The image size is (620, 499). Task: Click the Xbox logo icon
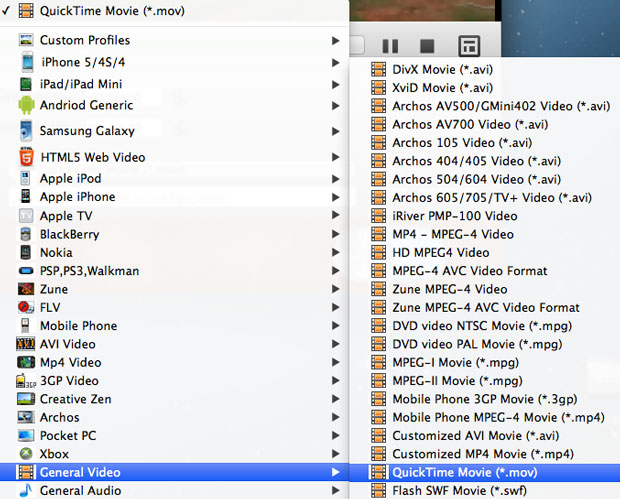click(26, 454)
